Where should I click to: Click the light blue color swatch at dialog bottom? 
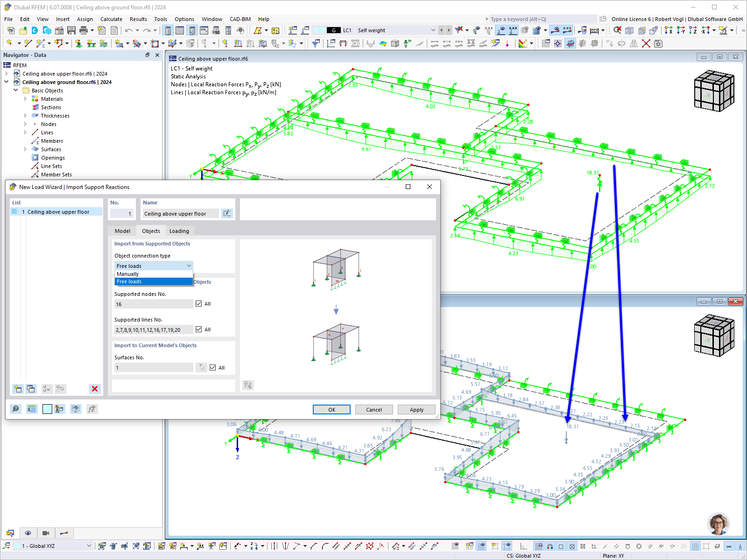[x=47, y=409]
